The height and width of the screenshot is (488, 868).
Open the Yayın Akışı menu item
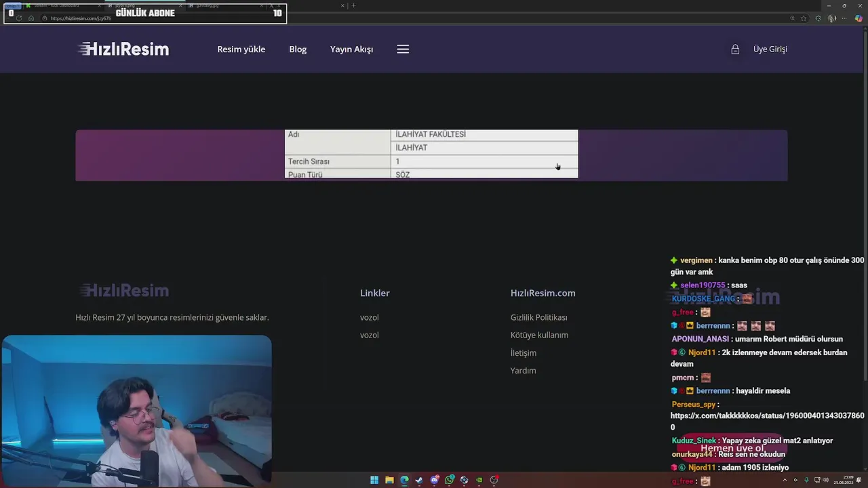pyautogui.click(x=351, y=49)
